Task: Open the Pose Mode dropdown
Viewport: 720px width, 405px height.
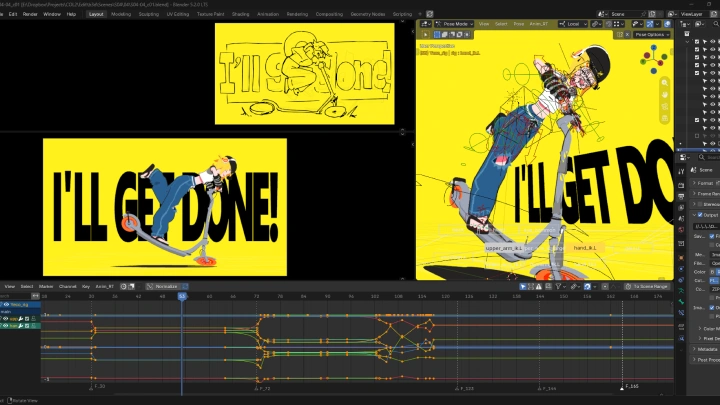Action: [455, 24]
